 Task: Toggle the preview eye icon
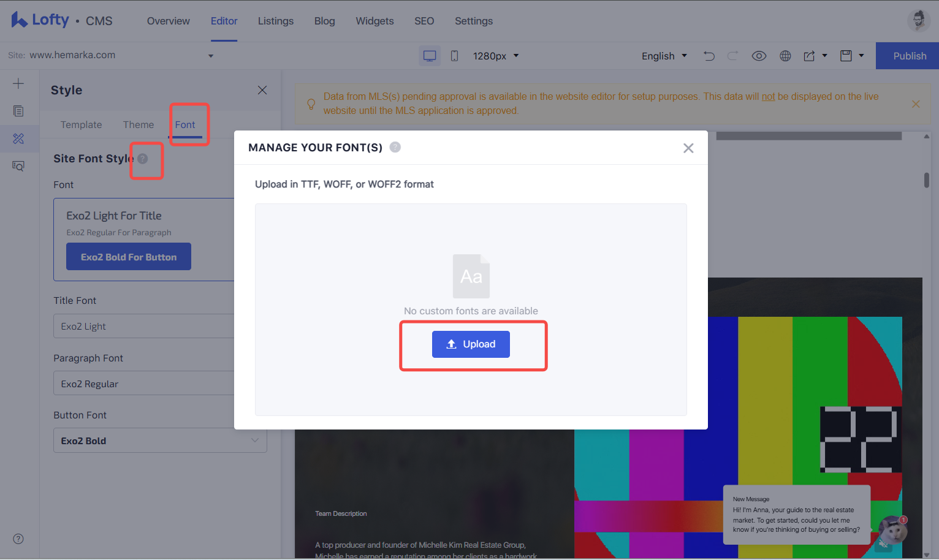tap(759, 56)
